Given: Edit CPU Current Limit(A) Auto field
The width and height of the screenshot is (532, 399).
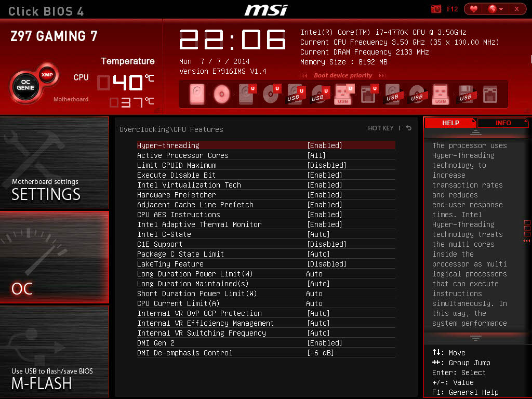Looking at the screenshot, I should pos(314,303).
